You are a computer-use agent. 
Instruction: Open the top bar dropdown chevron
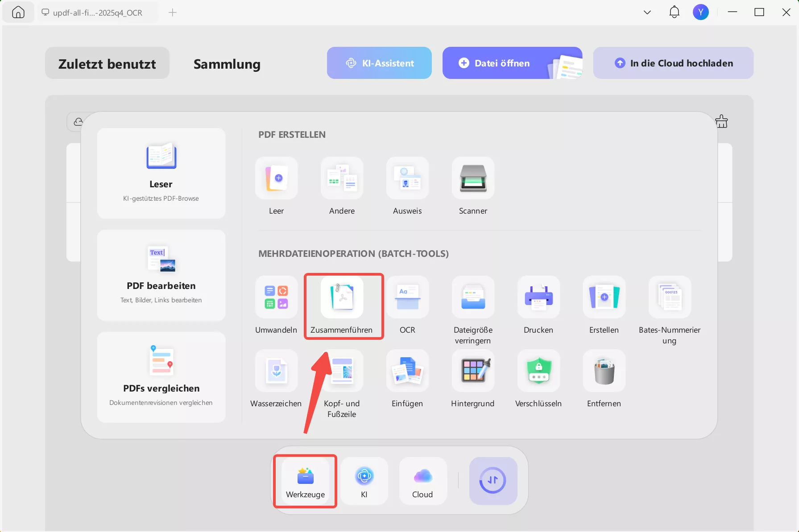[646, 12]
